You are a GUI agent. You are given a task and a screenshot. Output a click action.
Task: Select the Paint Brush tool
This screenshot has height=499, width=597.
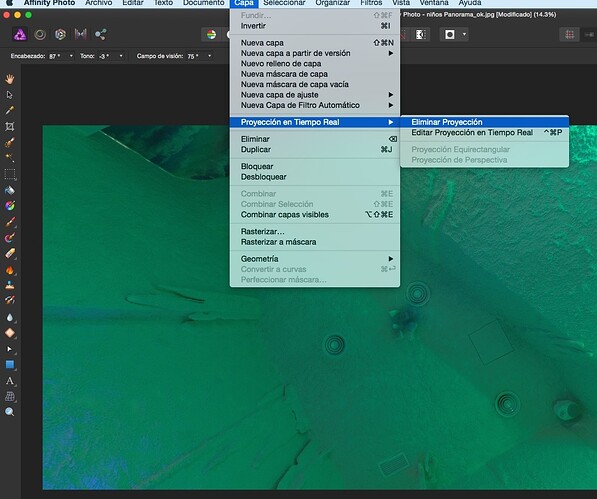tap(10, 222)
